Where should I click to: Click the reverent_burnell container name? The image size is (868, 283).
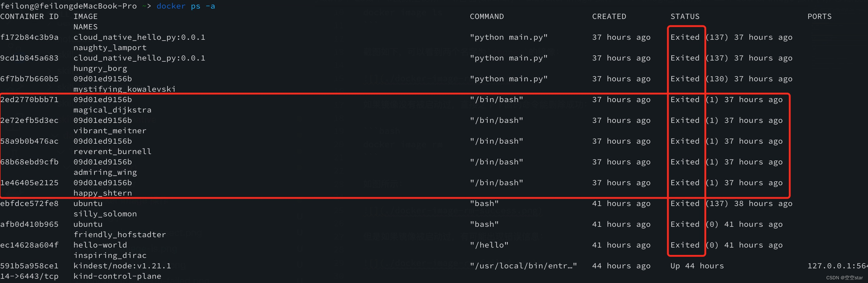point(112,151)
